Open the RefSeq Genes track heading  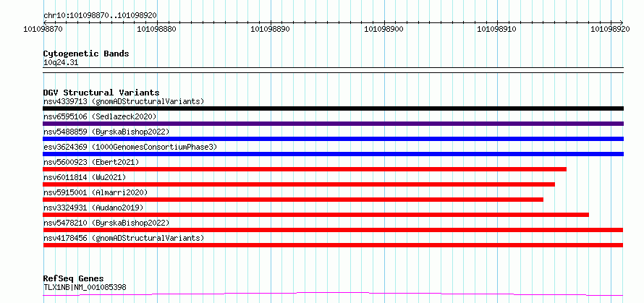tap(74, 279)
